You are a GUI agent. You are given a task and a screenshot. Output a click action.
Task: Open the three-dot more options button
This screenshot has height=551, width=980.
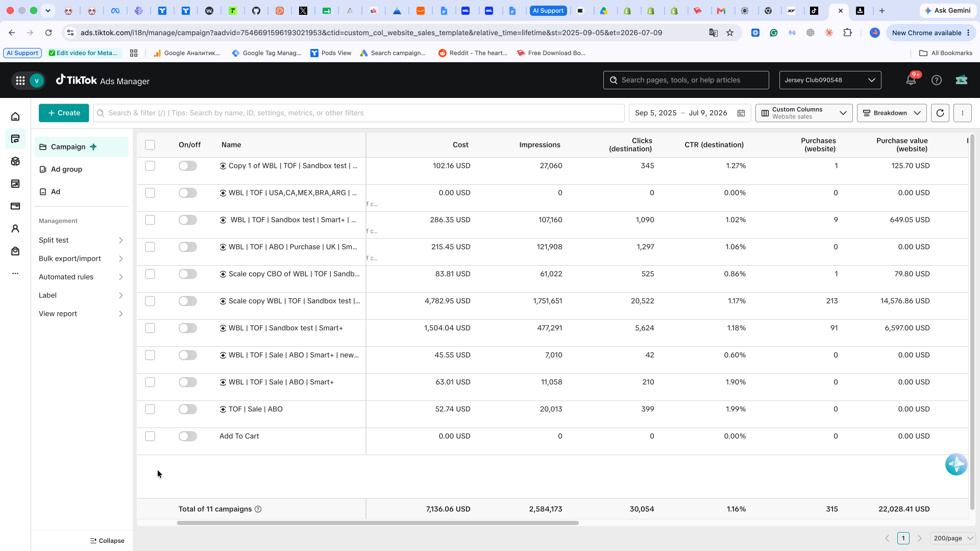963,113
